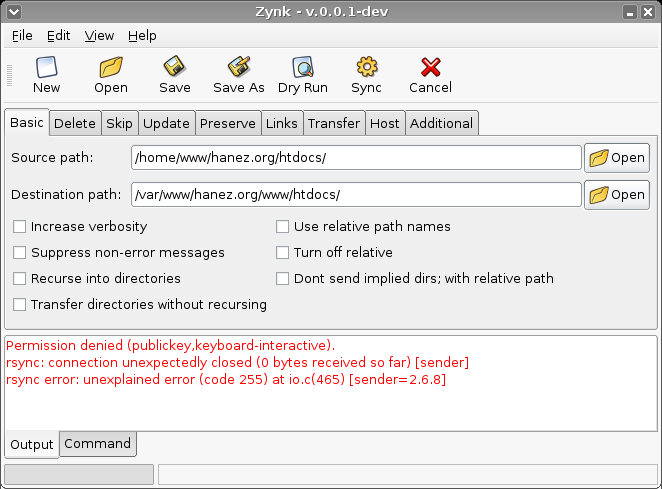Select the Output tab

32,445
